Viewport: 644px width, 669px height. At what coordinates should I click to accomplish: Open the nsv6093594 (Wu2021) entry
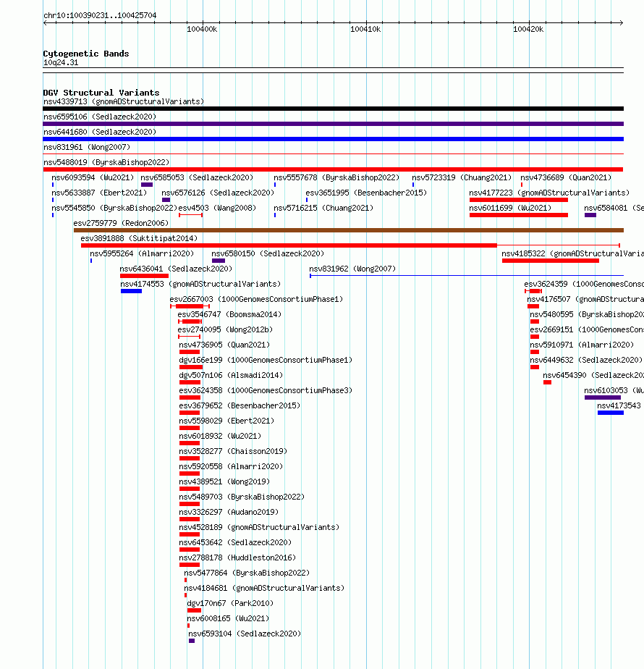click(93, 177)
